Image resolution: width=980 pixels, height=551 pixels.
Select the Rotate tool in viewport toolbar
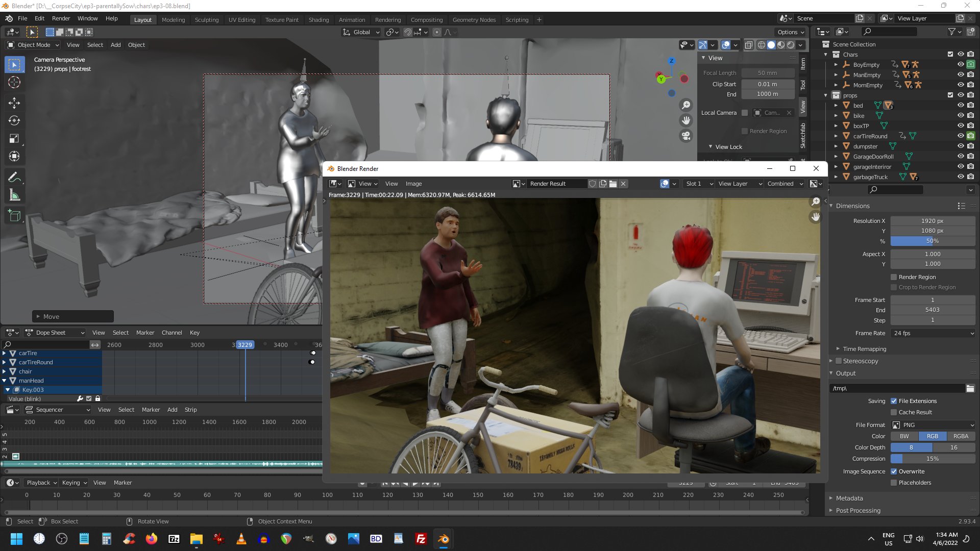14,121
